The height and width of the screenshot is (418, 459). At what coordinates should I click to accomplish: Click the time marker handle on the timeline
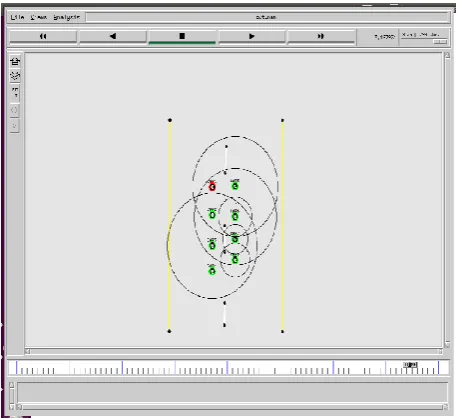click(410, 365)
